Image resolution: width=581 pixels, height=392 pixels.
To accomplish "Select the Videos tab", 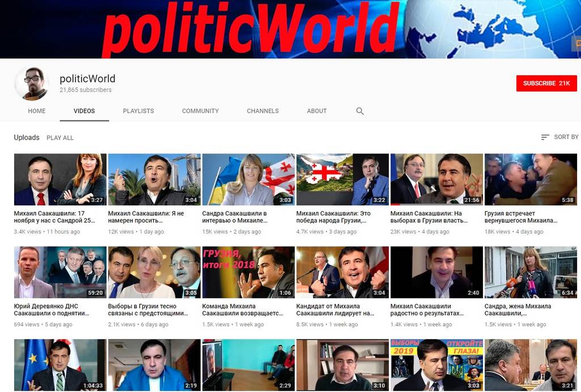I will pos(84,111).
